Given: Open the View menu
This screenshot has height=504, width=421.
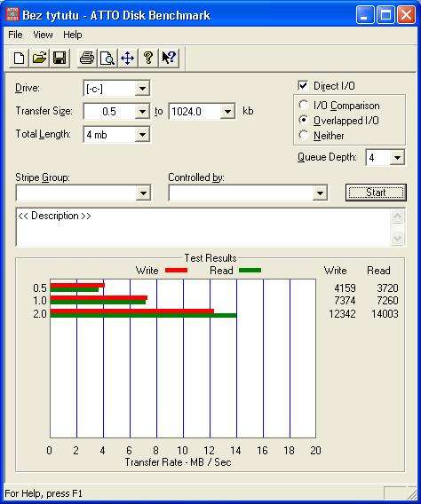Looking at the screenshot, I should point(43,35).
